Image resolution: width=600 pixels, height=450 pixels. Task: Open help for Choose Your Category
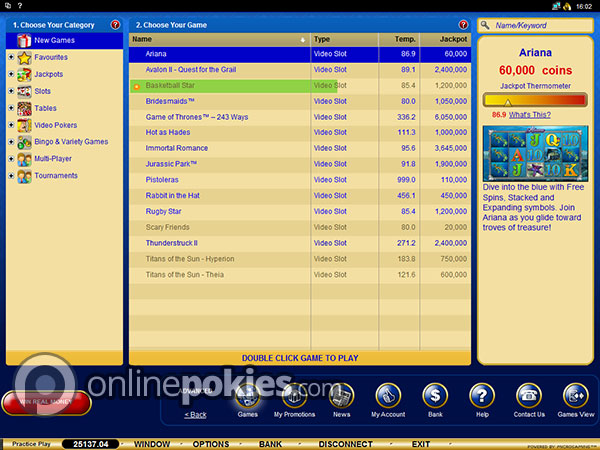115,25
